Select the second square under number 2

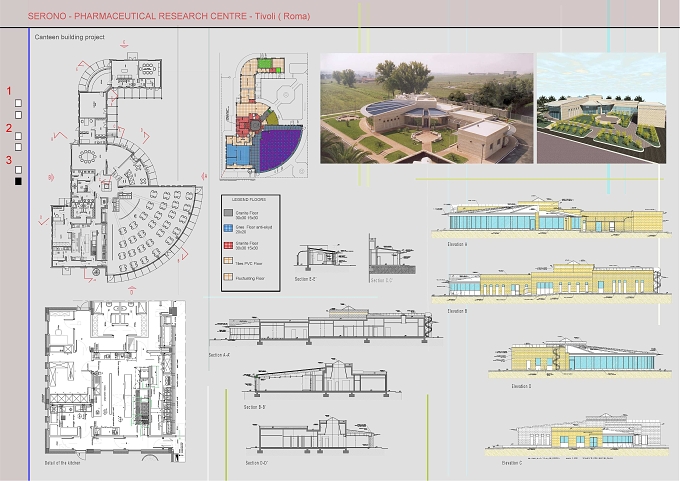click(18, 147)
